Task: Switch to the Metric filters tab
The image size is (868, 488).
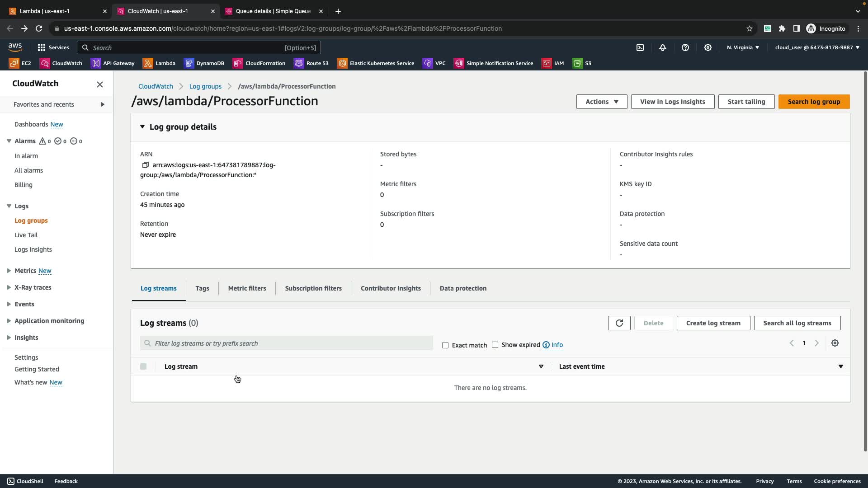Action: pyautogui.click(x=247, y=288)
